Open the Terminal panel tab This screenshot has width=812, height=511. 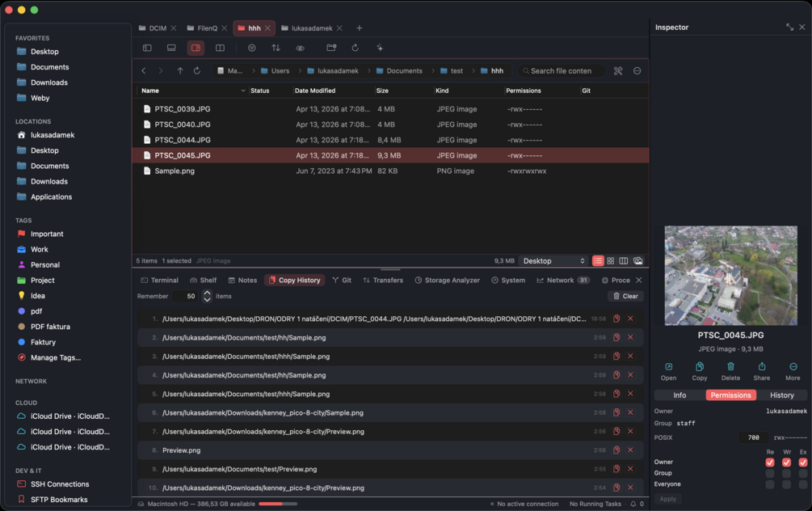[159, 281]
